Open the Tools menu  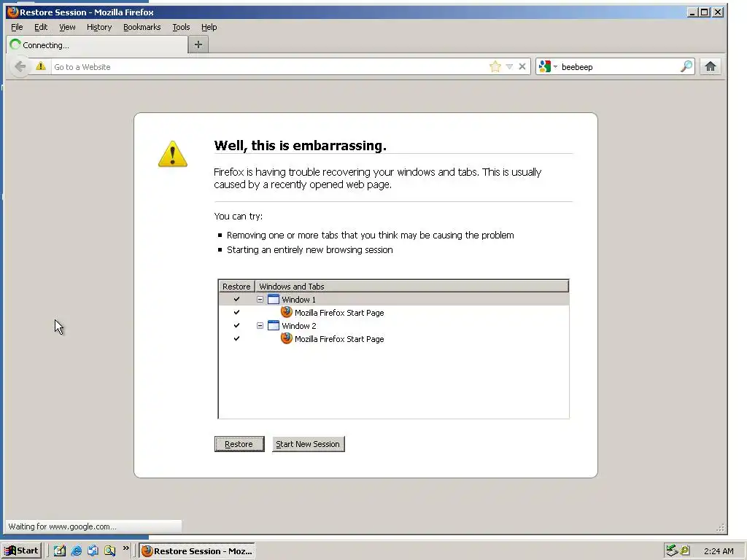(x=181, y=27)
